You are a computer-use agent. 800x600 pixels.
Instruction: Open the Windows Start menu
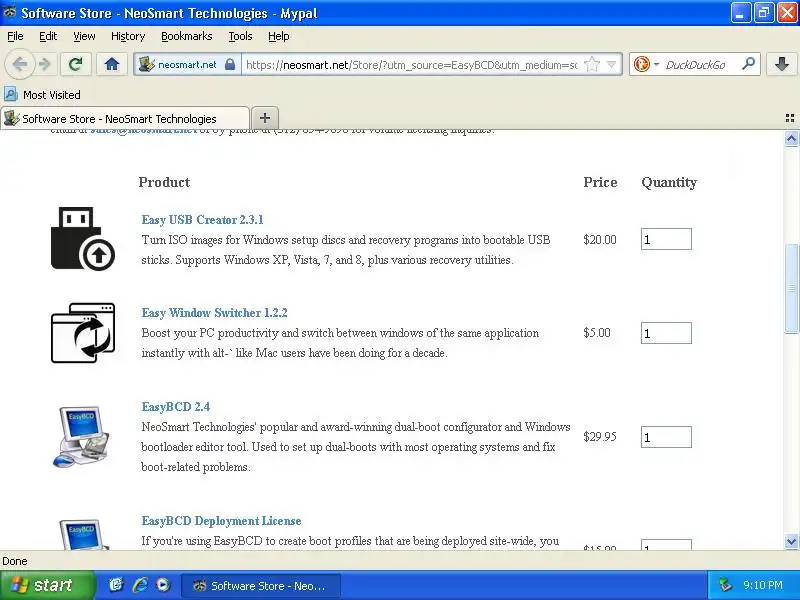point(47,585)
